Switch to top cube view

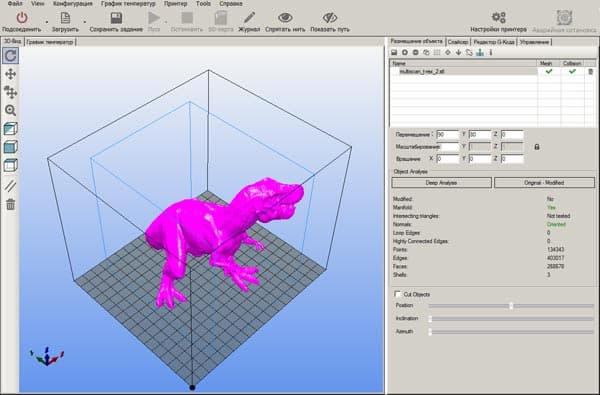(x=10, y=165)
